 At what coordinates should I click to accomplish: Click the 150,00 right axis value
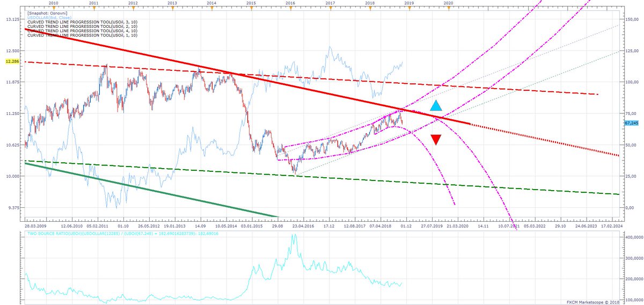pyautogui.click(x=632, y=19)
